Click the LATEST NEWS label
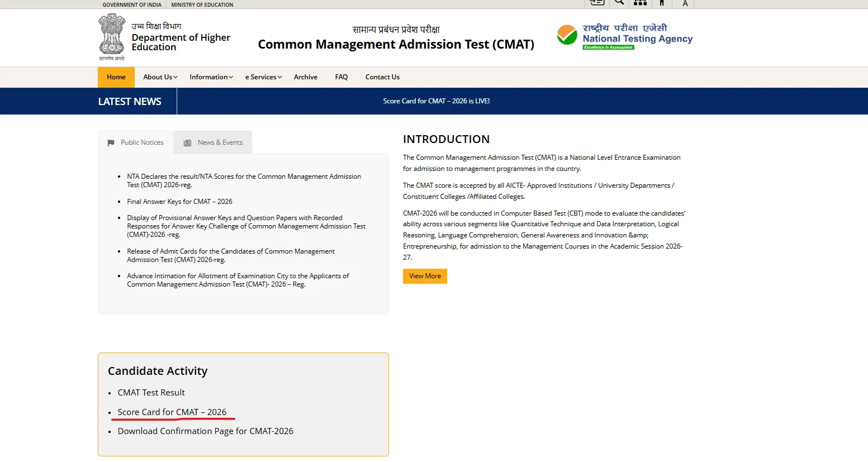 tap(130, 101)
